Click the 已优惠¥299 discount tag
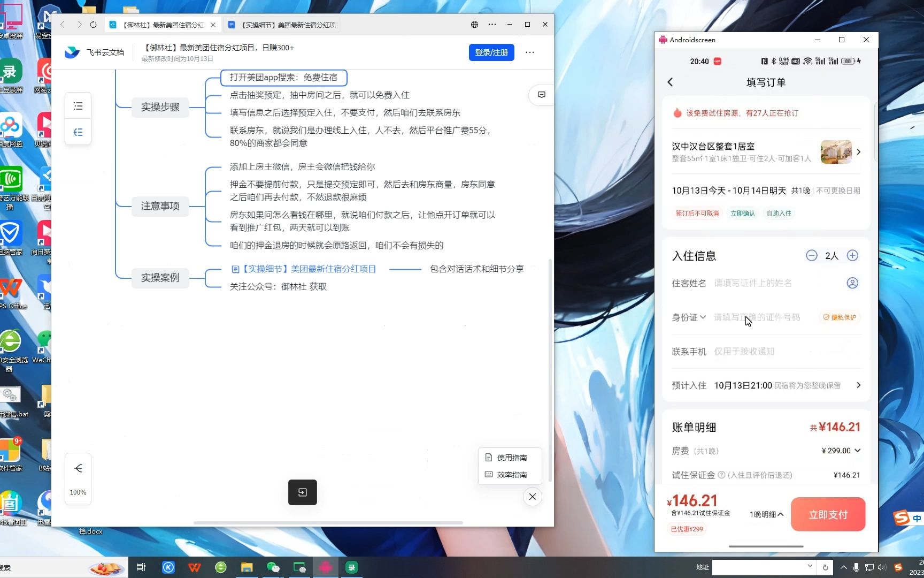 [687, 529]
